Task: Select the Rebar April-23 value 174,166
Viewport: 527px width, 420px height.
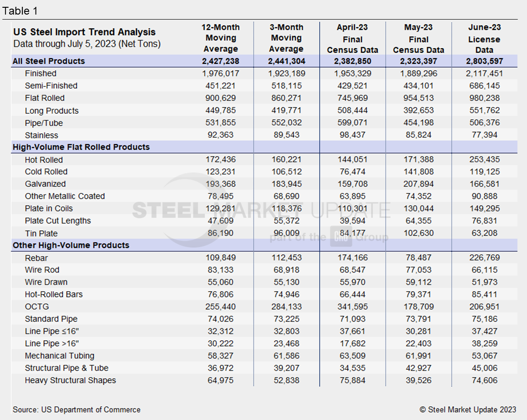Action: (x=352, y=258)
